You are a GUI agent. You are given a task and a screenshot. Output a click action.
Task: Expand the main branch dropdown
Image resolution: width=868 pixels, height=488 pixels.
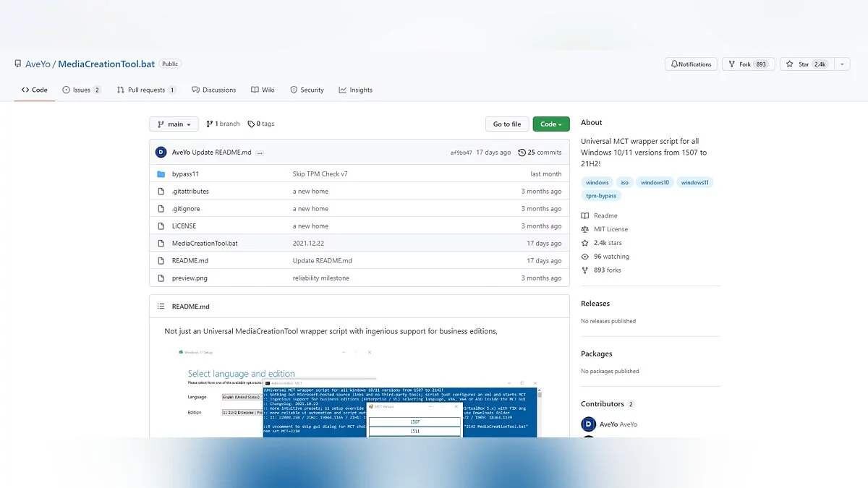174,124
